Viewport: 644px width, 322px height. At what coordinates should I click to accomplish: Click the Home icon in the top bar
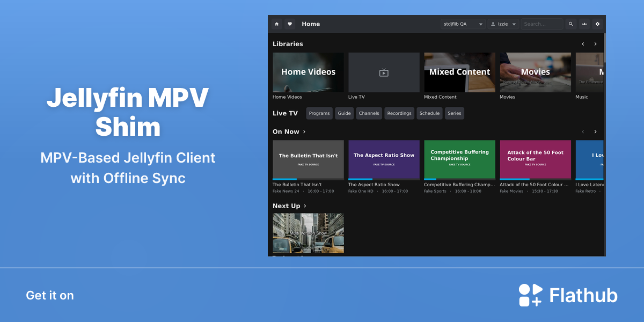click(x=277, y=24)
